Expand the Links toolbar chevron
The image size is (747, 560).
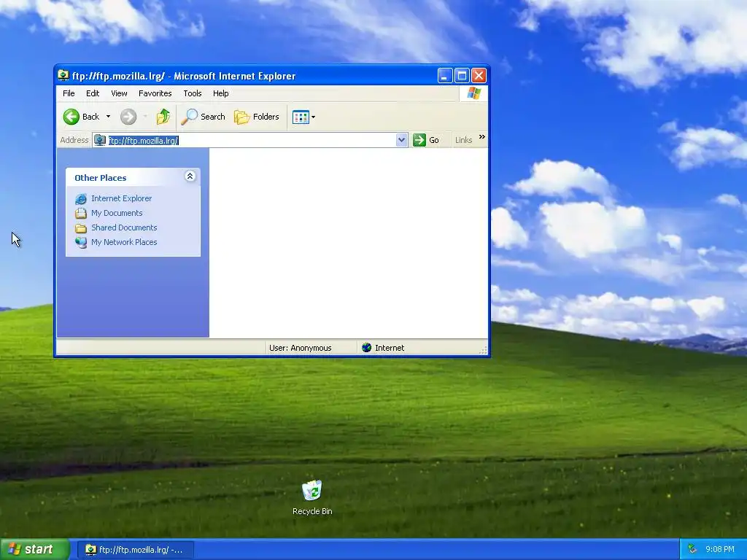tap(481, 137)
